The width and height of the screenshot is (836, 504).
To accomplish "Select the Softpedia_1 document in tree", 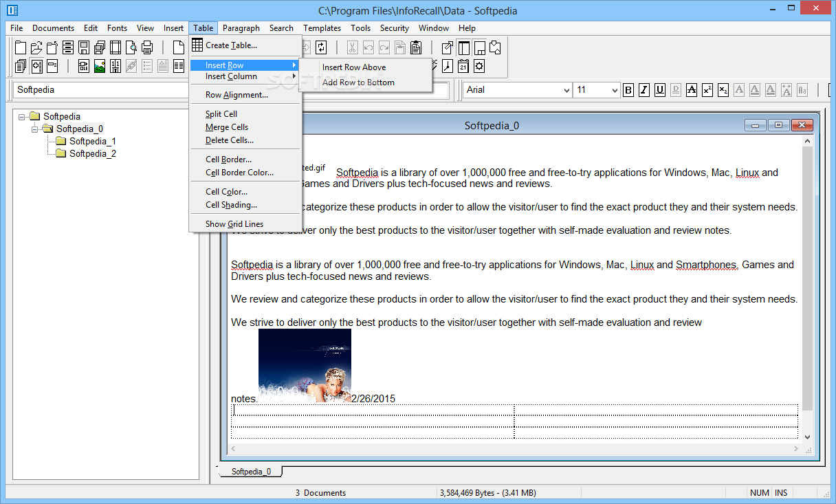I will pos(93,141).
